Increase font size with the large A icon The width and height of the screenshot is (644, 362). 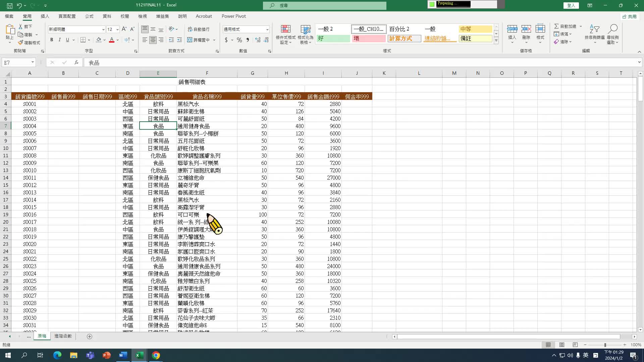pyautogui.click(x=124, y=29)
